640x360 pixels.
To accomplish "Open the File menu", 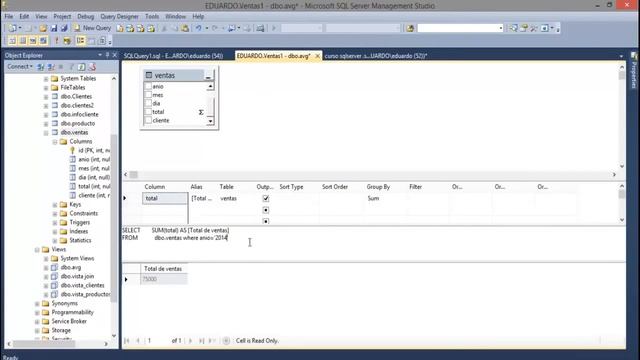I will [9, 16].
